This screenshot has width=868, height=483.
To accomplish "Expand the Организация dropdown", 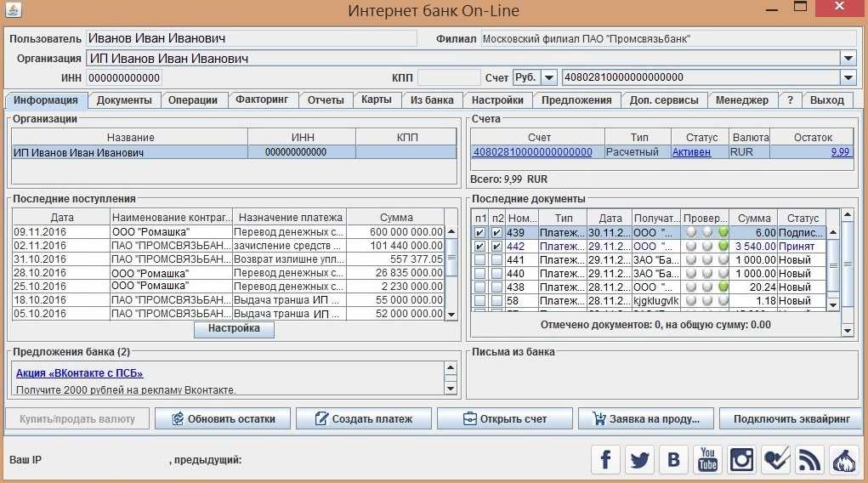I will coord(848,59).
